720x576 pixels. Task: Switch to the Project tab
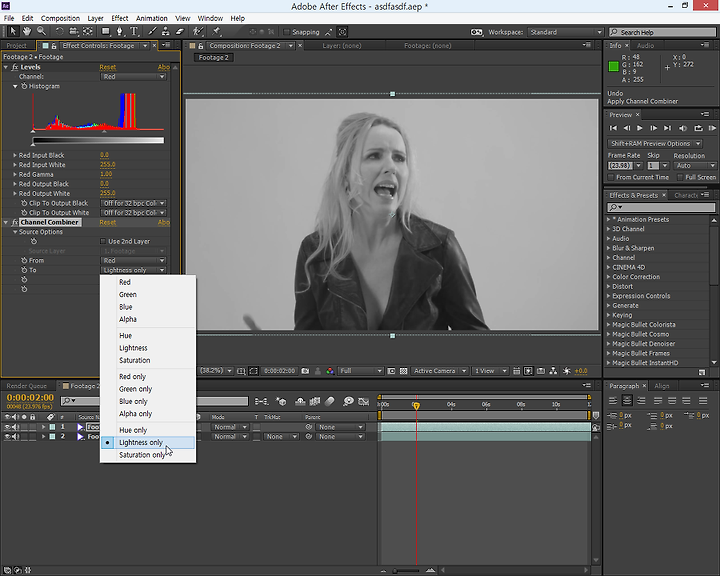click(17, 45)
